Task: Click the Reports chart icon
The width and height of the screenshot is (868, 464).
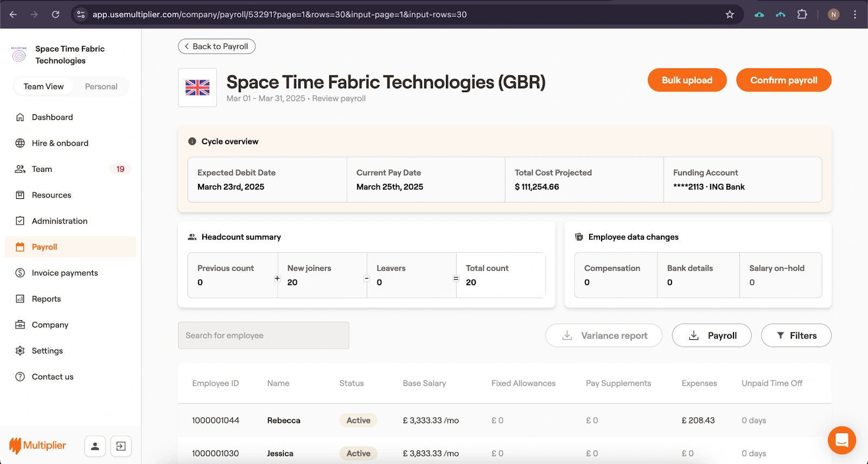Action: pos(20,299)
